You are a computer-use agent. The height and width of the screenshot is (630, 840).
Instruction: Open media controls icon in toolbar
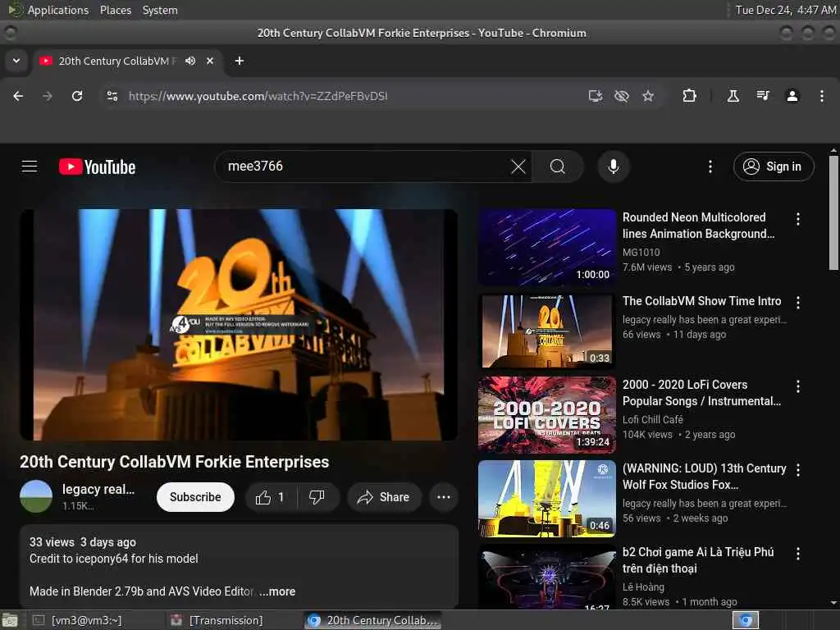click(x=763, y=96)
